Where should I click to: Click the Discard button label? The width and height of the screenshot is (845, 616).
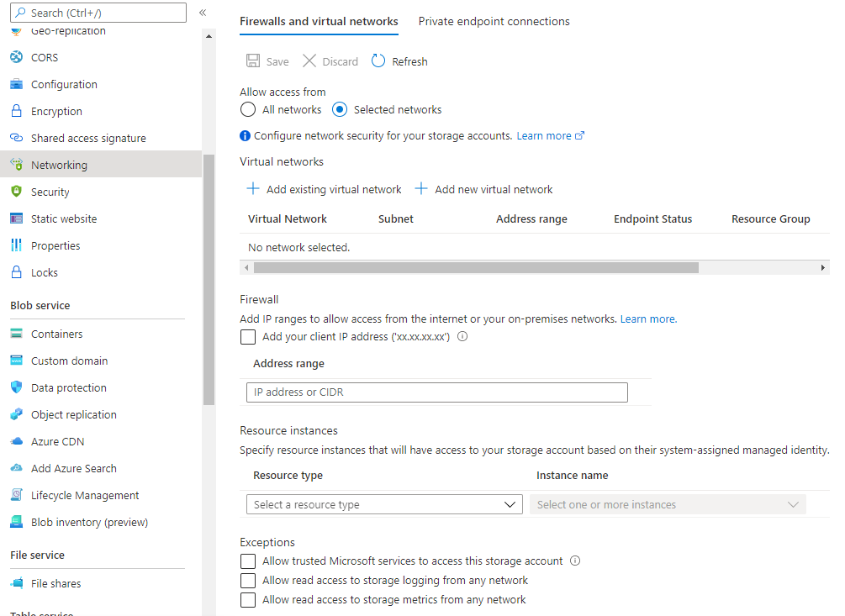pyautogui.click(x=340, y=62)
